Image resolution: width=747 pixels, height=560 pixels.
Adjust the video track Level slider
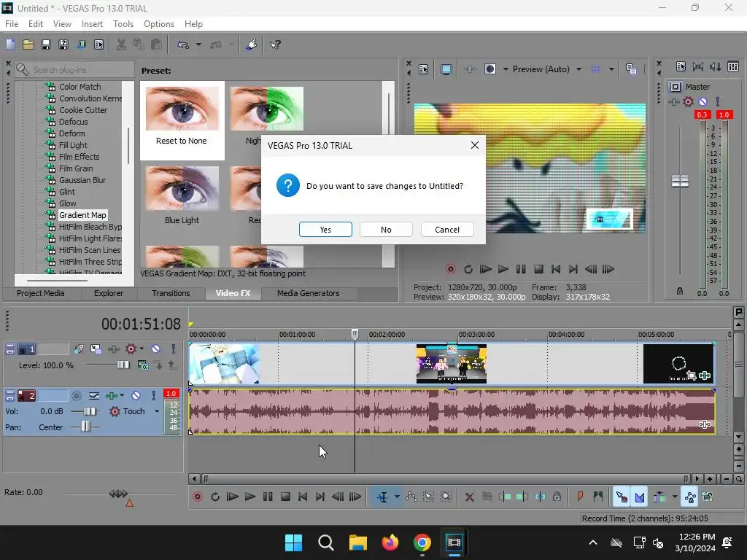(x=123, y=365)
